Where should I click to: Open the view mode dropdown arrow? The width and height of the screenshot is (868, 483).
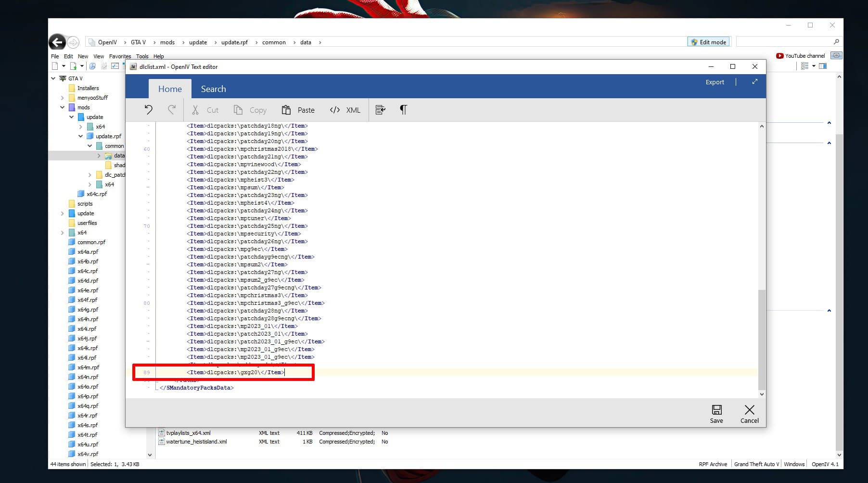814,66
